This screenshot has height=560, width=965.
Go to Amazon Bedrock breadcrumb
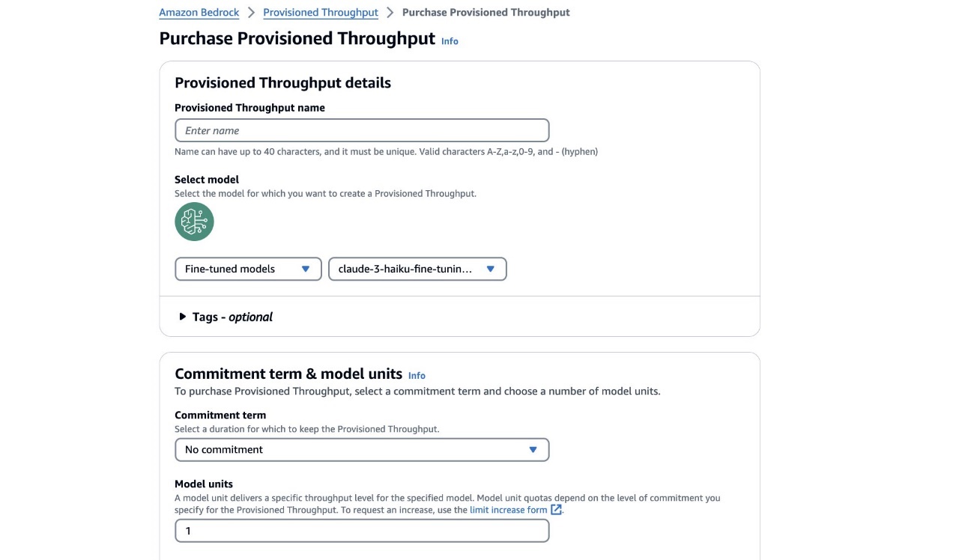pos(199,13)
